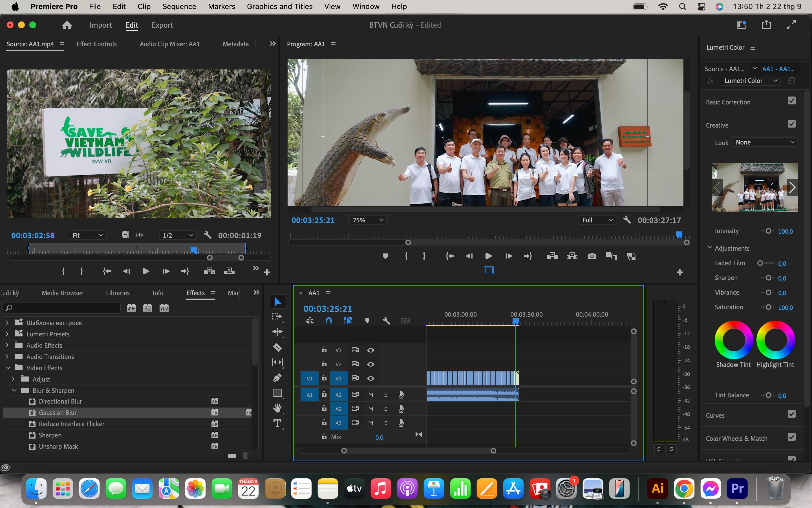
Task: Collapse the Adjustments section
Action: pyautogui.click(x=709, y=248)
